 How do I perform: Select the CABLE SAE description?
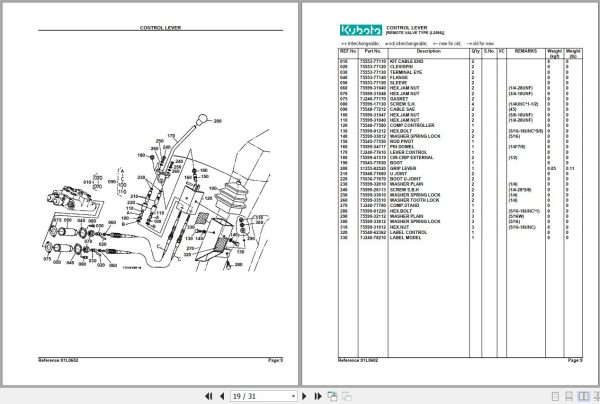point(402,109)
